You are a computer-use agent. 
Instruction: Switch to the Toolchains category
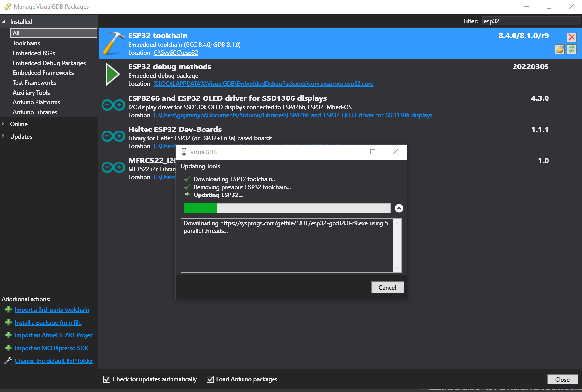click(x=26, y=43)
